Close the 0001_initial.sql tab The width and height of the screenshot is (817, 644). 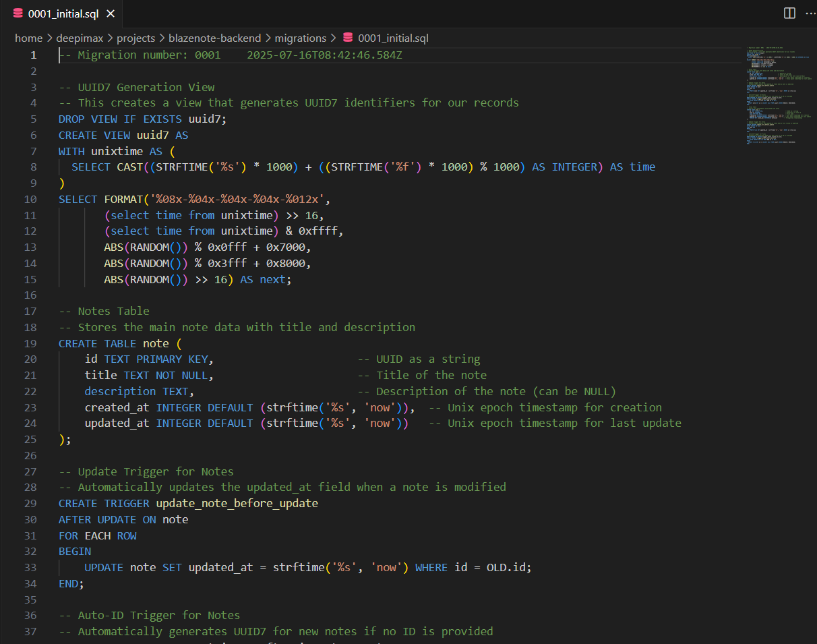(111, 13)
